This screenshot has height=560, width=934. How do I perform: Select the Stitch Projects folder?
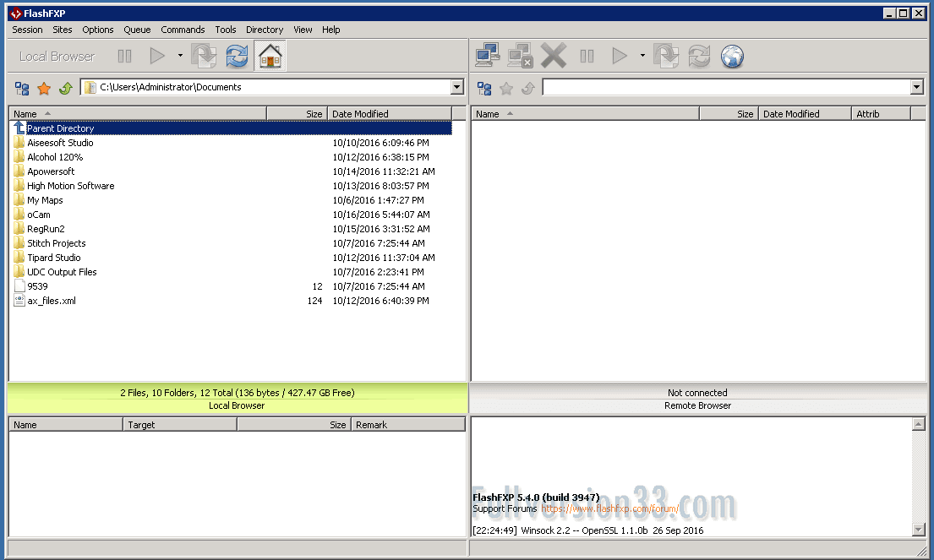(x=232, y=243)
